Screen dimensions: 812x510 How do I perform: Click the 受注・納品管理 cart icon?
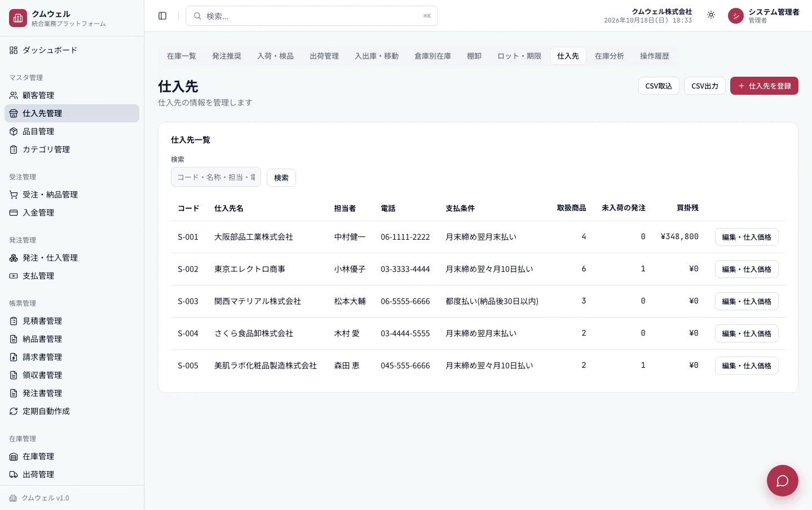click(x=14, y=195)
